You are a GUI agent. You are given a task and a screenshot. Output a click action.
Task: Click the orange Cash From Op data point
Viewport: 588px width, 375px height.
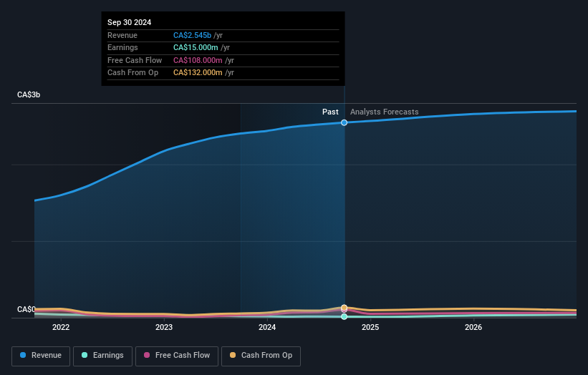click(x=344, y=308)
